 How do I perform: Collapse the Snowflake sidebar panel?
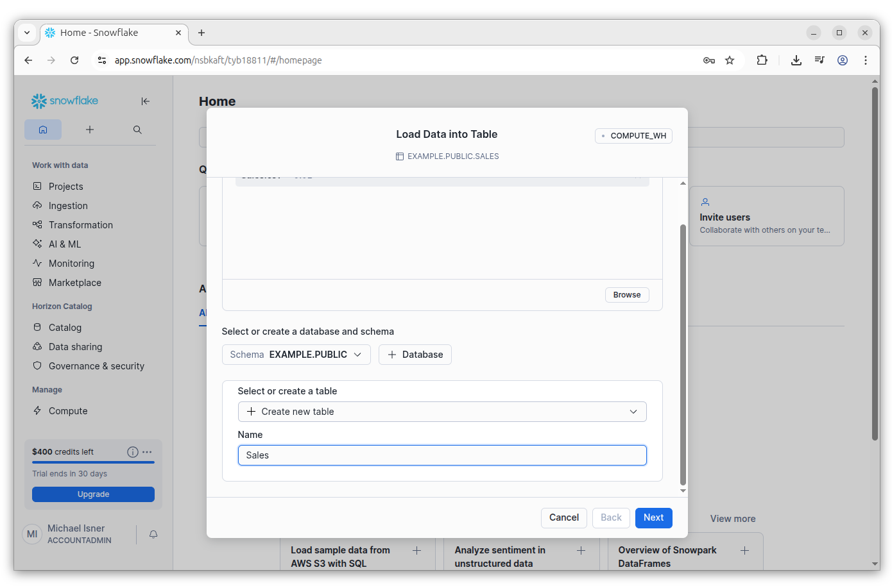coord(145,101)
